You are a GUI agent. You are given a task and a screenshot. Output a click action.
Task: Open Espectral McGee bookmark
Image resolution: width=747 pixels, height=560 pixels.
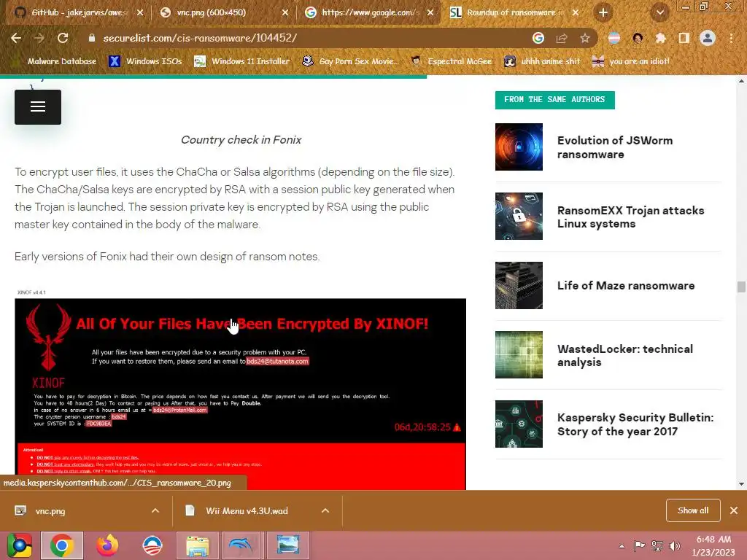[x=452, y=61]
